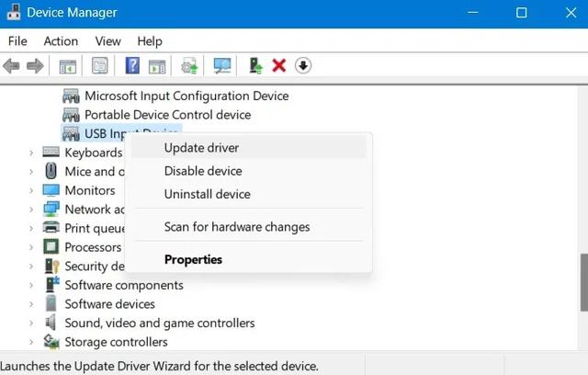Screen dimensions: 588x375
Task: Expand Sound, video and game controllers
Action: tap(31, 324)
